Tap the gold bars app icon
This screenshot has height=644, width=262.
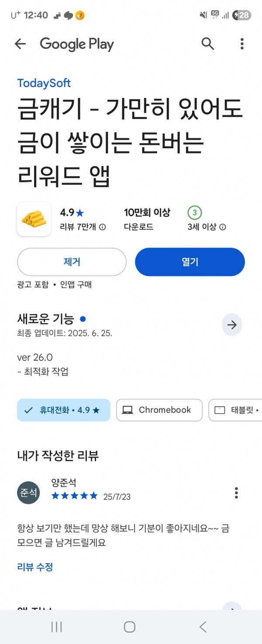coord(34,219)
